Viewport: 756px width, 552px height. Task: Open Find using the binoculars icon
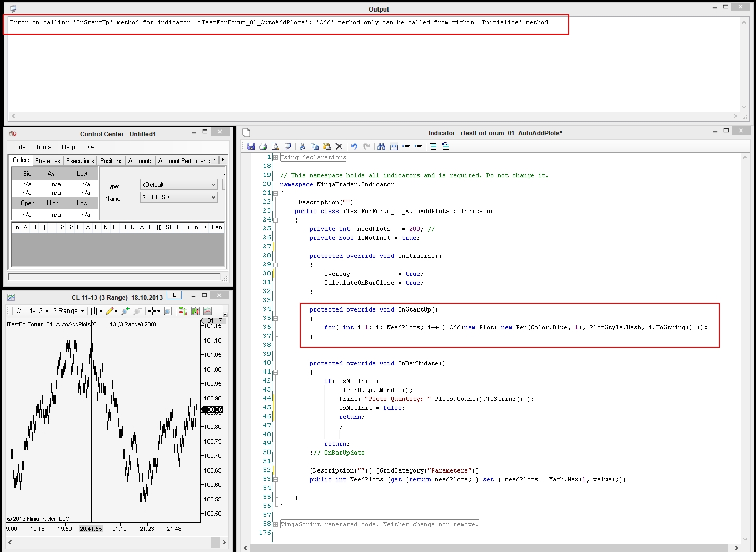click(381, 147)
